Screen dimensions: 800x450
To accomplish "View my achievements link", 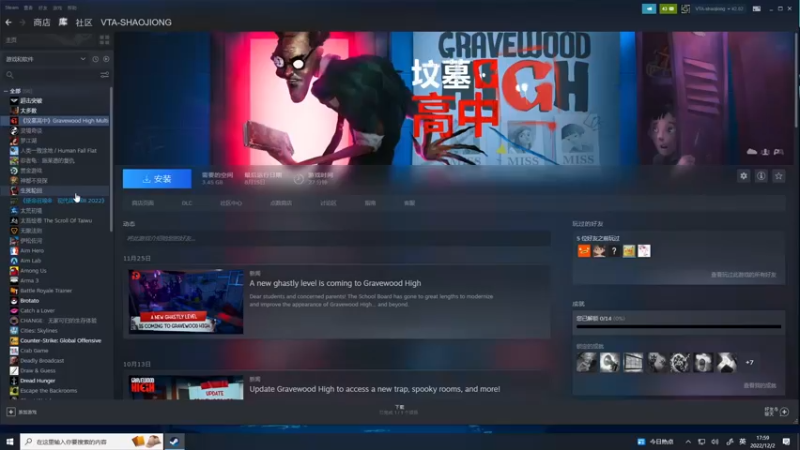I will 760,385.
